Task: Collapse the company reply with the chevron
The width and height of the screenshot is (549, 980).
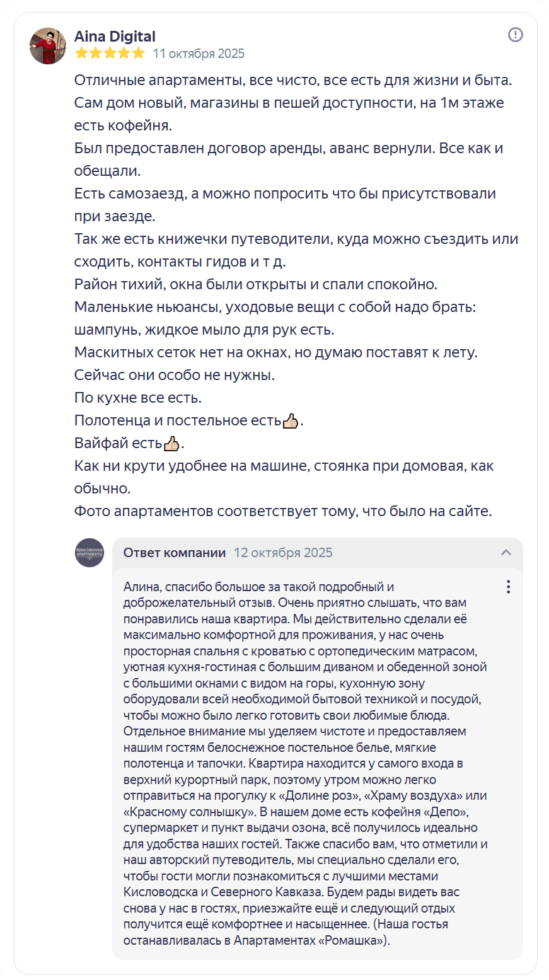Action: tap(506, 553)
